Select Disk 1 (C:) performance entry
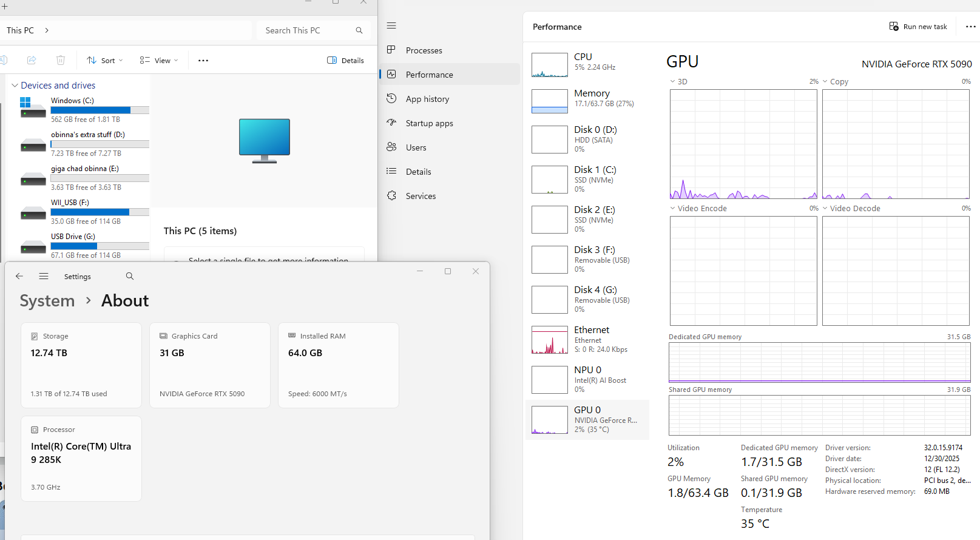This screenshot has width=980, height=540. (587, 179)
